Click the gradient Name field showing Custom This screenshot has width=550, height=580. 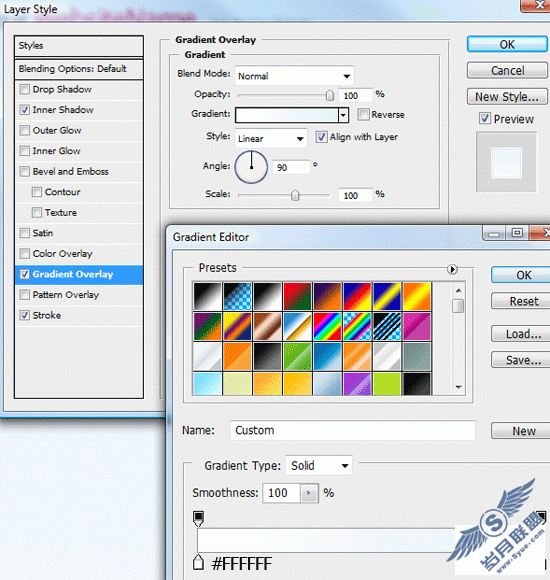point(352,430)
